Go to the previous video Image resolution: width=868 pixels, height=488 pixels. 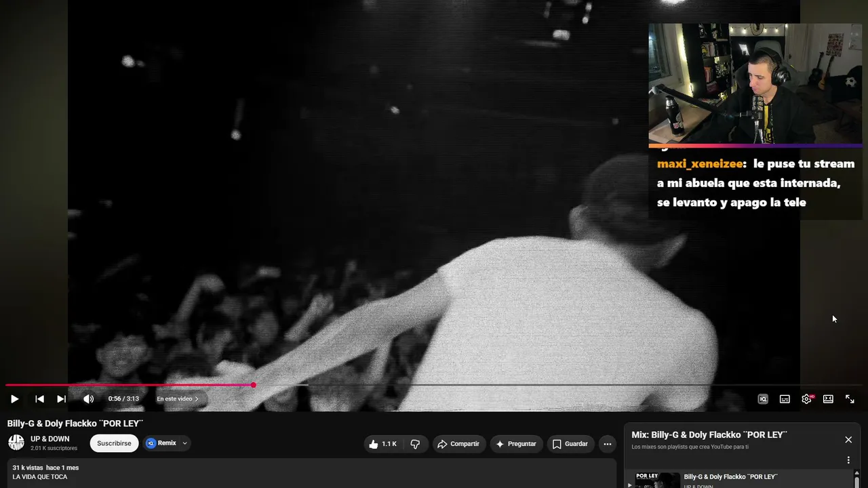[39, 399]
